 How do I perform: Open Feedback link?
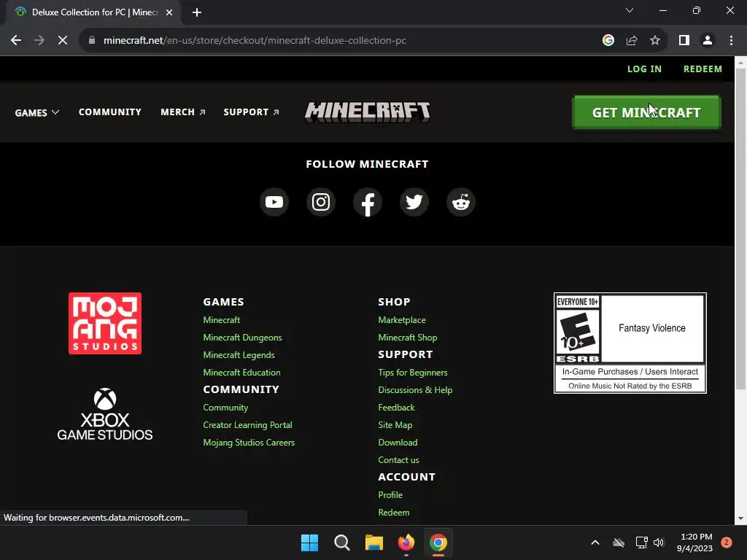click(396, 408)
